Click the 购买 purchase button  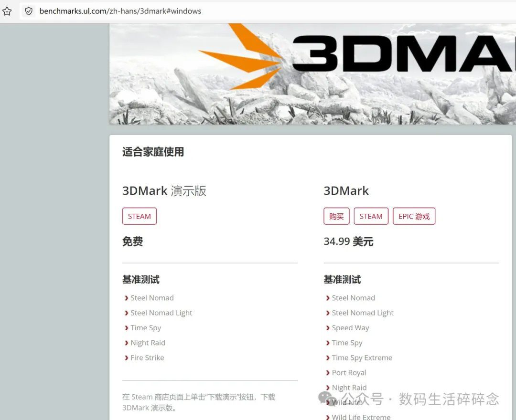pos(336,216)
